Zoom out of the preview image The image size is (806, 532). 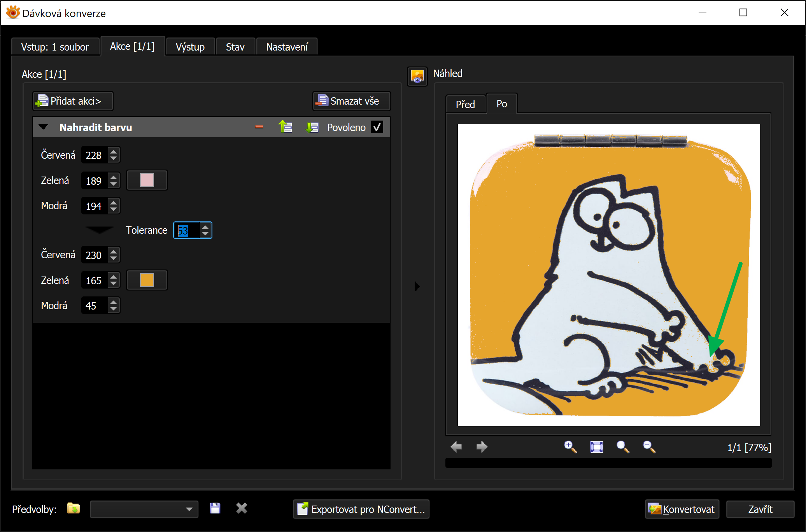(x=649, y=447)
